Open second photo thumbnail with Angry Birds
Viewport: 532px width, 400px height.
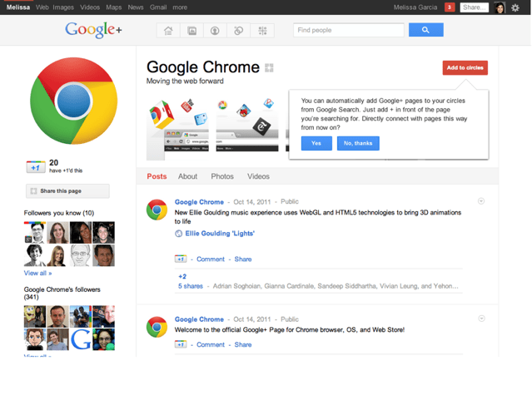(247, 125)
